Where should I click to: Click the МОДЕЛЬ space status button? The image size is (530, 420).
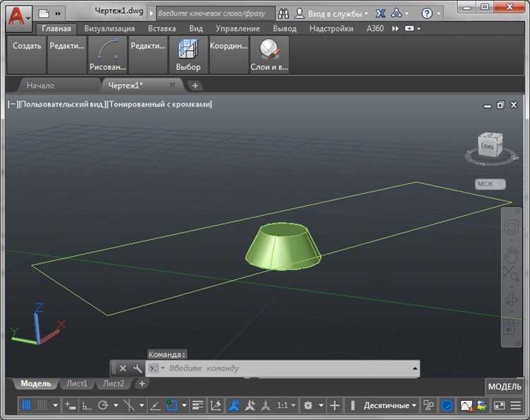coord(505,387)
